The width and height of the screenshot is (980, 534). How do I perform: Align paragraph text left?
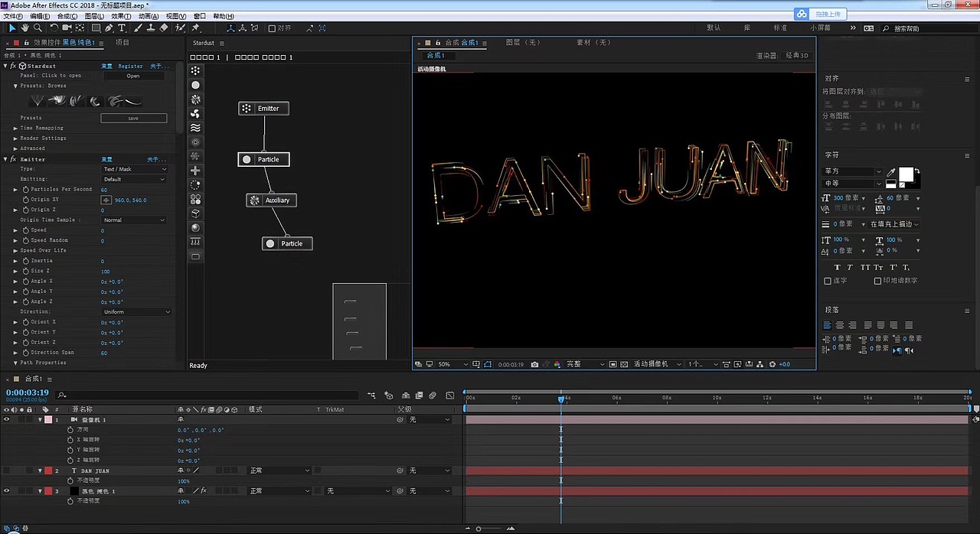pyautogui.click(x=828, y=325)
